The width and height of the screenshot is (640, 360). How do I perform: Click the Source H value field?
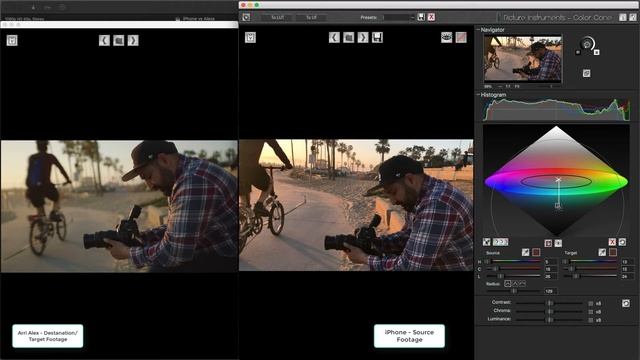click(550, 262)
